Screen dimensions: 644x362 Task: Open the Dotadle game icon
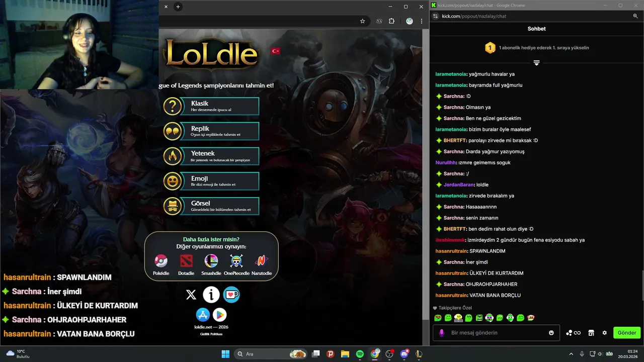click(186, 261)
